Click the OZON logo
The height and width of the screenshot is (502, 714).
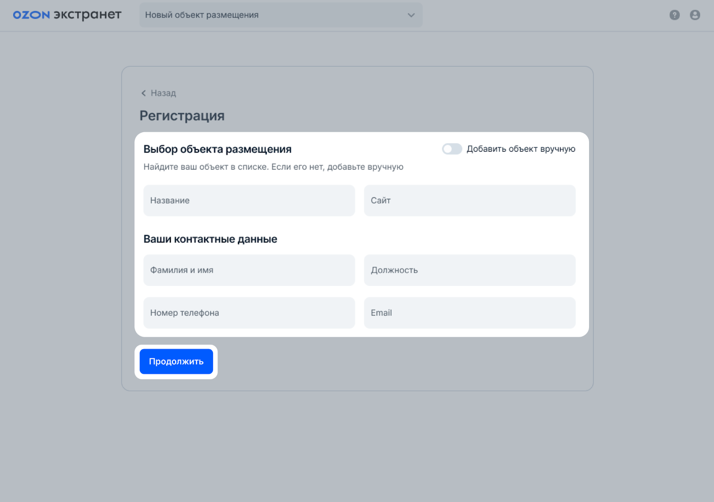(31, 15)
